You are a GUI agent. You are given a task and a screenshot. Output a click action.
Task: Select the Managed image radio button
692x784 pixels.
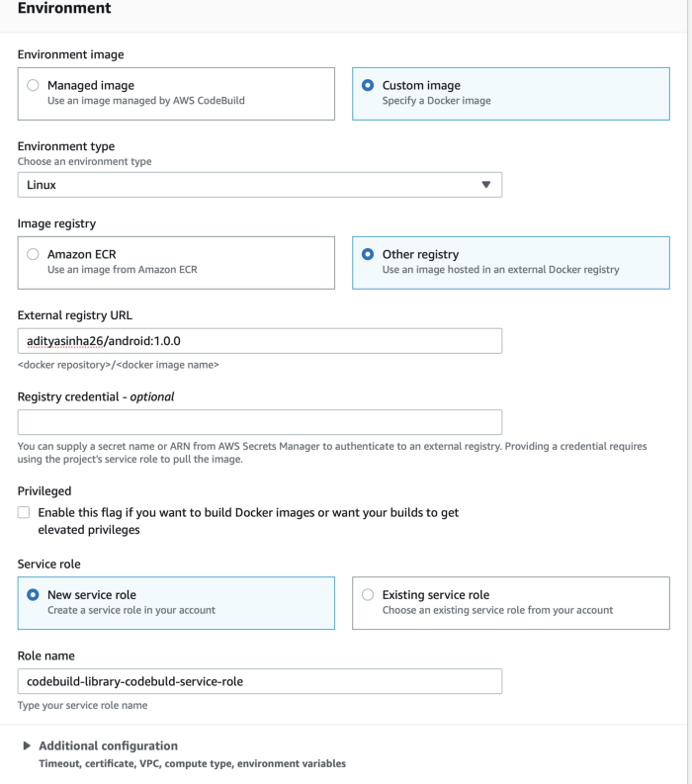tap(33, 85)
